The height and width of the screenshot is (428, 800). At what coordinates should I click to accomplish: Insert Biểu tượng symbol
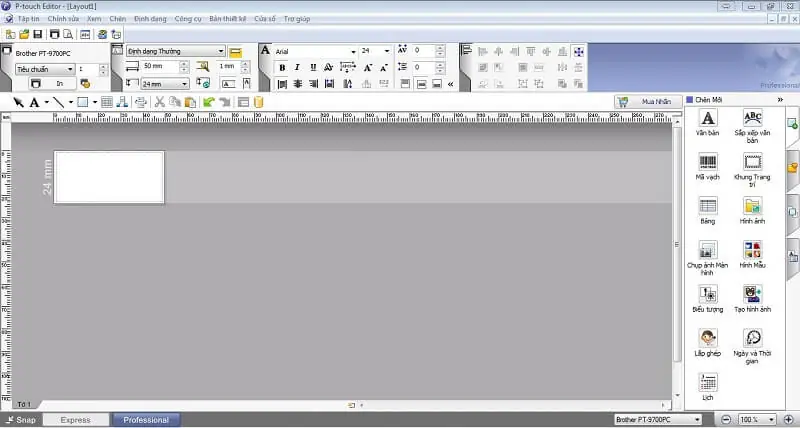(x=708, y=298)
